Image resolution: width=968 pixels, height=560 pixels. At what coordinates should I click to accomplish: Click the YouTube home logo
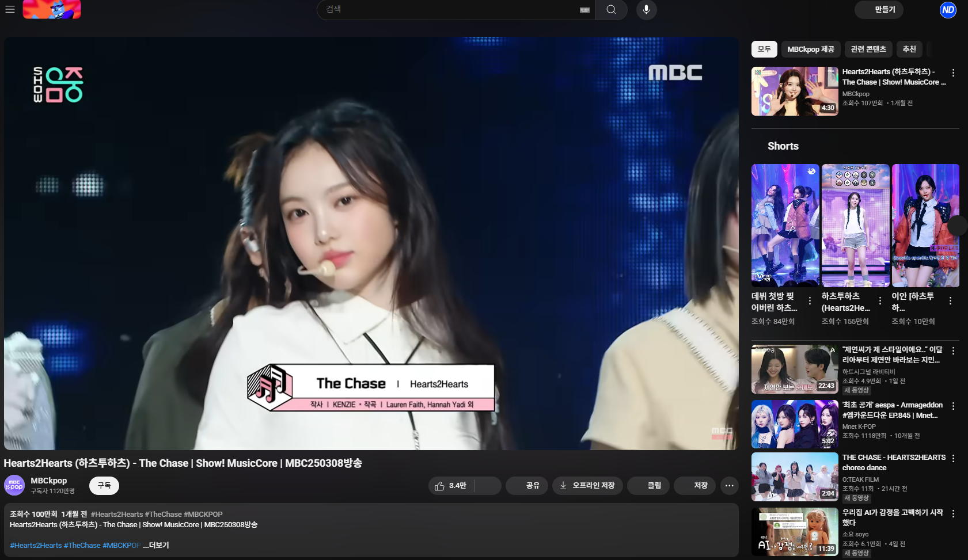(x=52, y=9)
